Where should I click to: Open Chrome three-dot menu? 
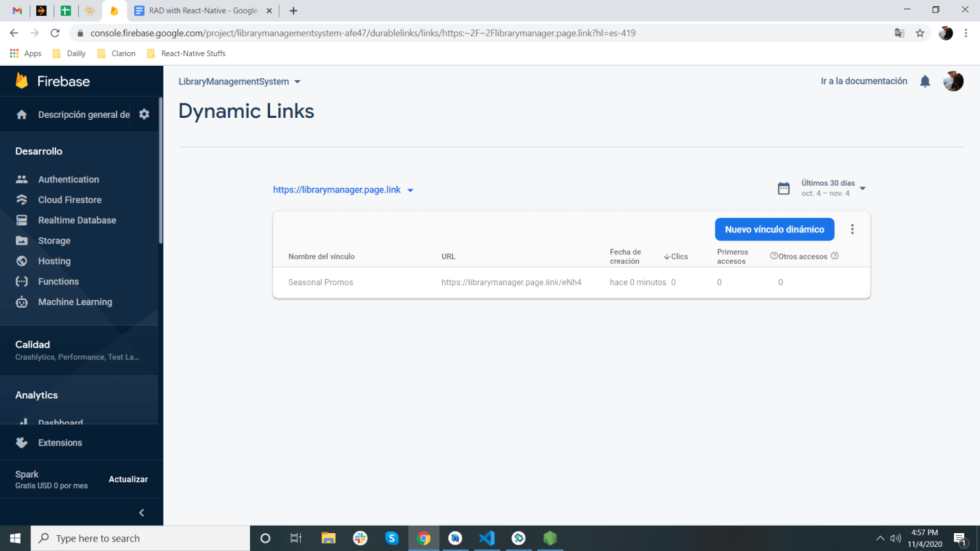tap(966, 33)
